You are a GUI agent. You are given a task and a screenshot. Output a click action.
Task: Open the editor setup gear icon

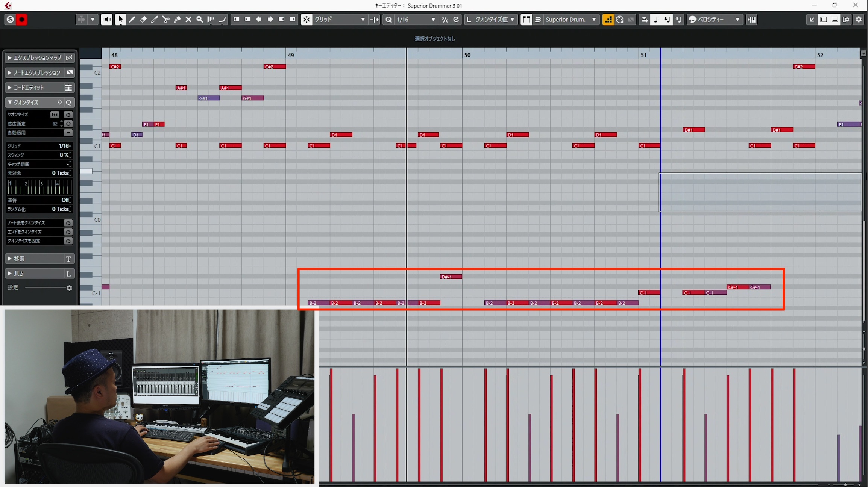(x=859, y=20)
